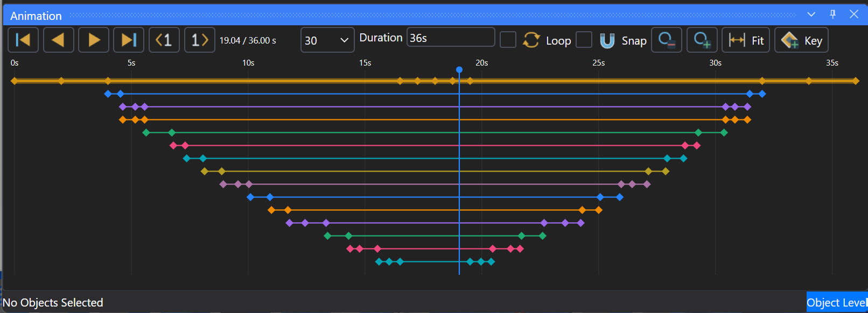Screen dimensions: 868x313
Task: Fit the timeline to view
Action: 746,40
